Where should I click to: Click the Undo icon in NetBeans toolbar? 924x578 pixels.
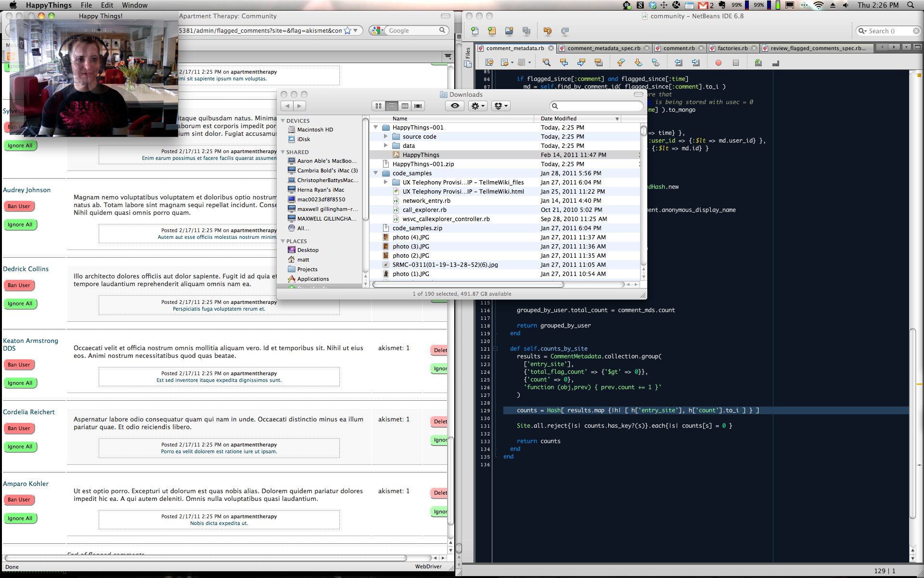click(547, 31)
